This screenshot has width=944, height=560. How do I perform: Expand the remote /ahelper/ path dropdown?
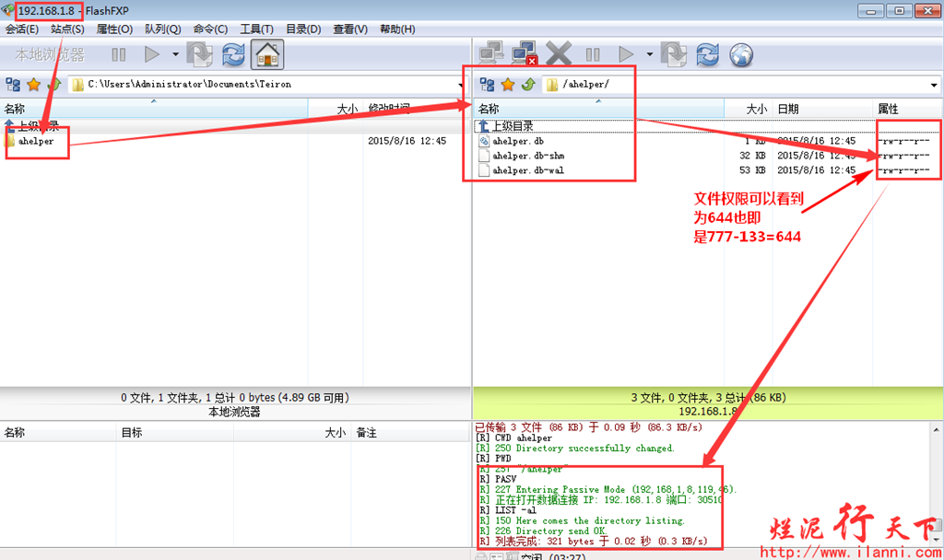click(934, 85)
